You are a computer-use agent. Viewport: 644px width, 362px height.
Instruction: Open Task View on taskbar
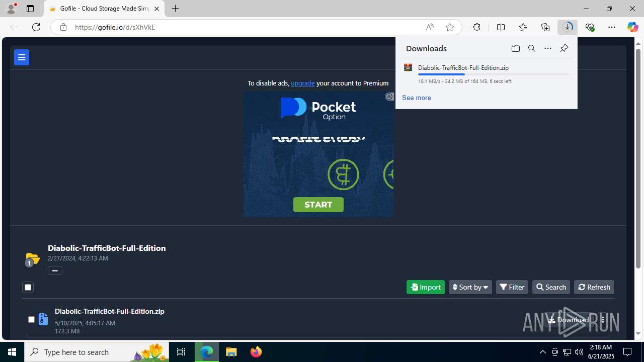[x=181, y=352]
